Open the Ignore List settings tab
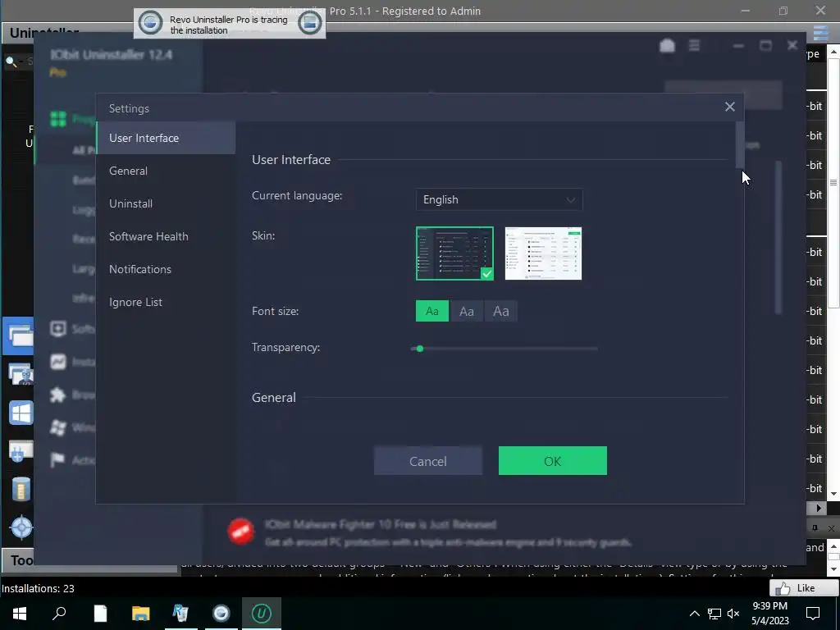The image size is (840, 630). click(166, 302)
